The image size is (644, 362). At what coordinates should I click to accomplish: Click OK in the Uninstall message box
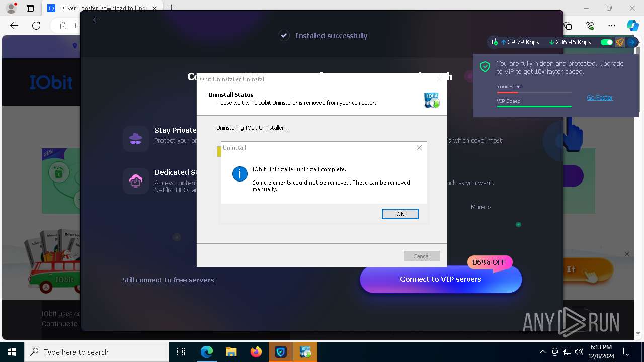pyautogui.click(x=400, y=214)
